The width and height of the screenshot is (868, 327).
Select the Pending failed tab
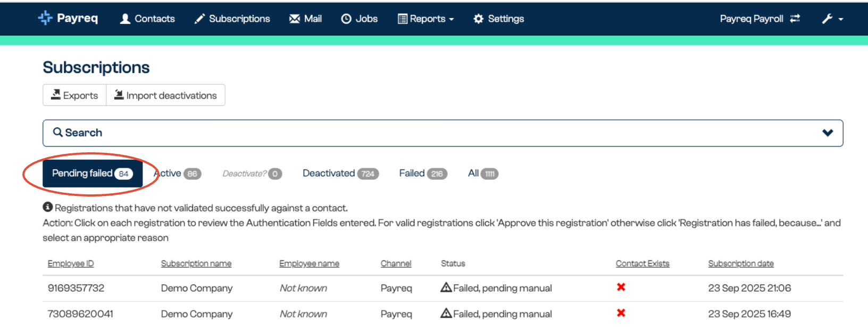tap(93, 174)
